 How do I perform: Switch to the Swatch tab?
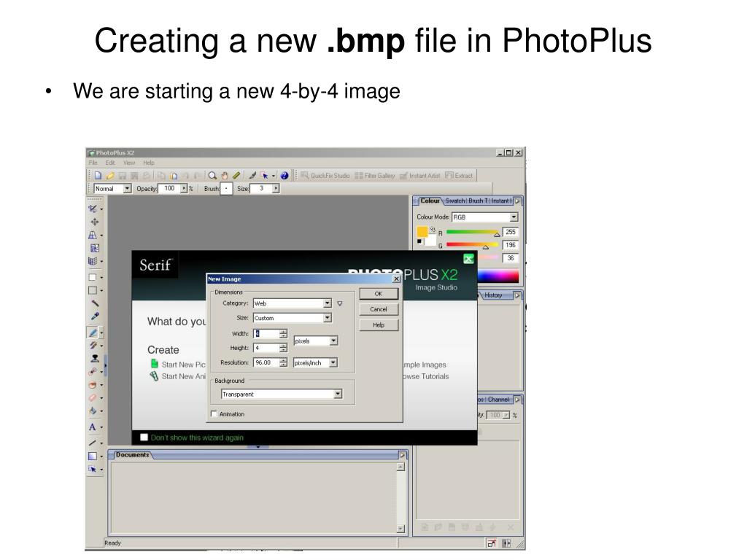[455, 201]
